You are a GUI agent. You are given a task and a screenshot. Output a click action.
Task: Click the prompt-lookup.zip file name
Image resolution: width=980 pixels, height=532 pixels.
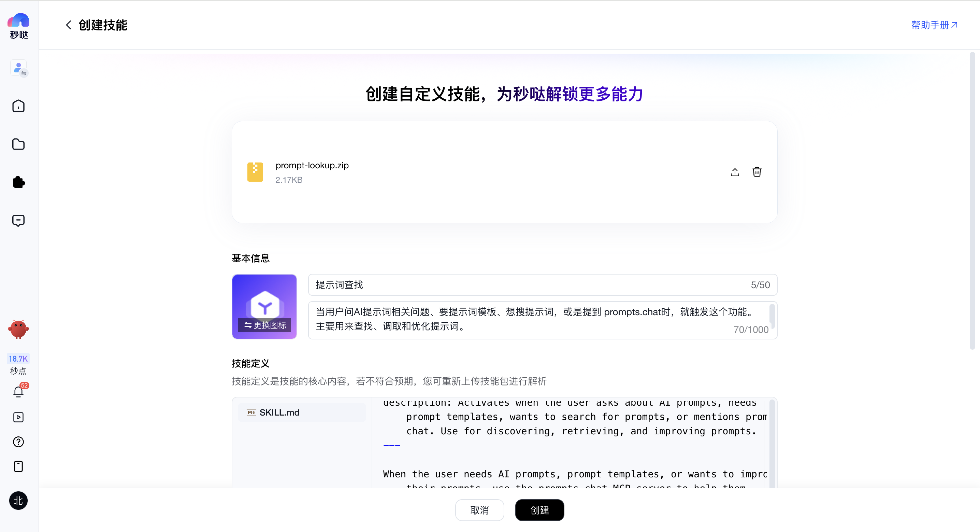point(312,165)
